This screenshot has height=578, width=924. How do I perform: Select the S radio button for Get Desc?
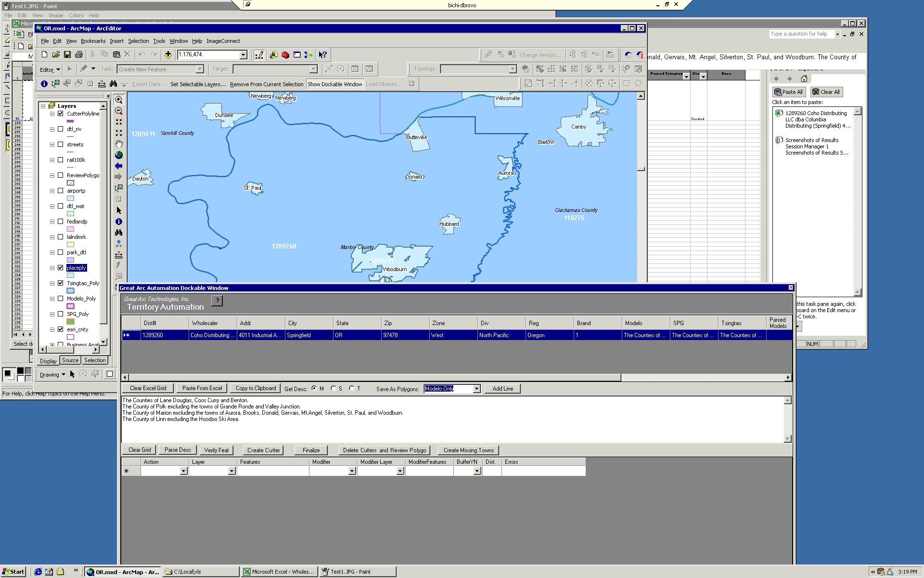coord(334,388)
